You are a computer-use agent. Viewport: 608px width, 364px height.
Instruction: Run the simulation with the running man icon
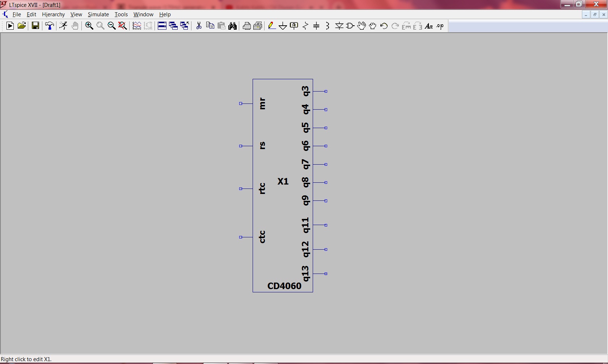tap(63, 26)
